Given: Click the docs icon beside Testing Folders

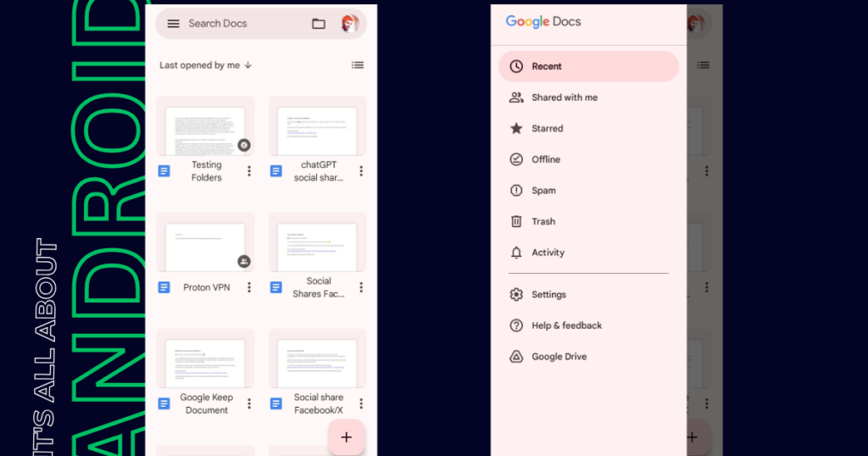Looking at the screenshot, I should 164,171.
